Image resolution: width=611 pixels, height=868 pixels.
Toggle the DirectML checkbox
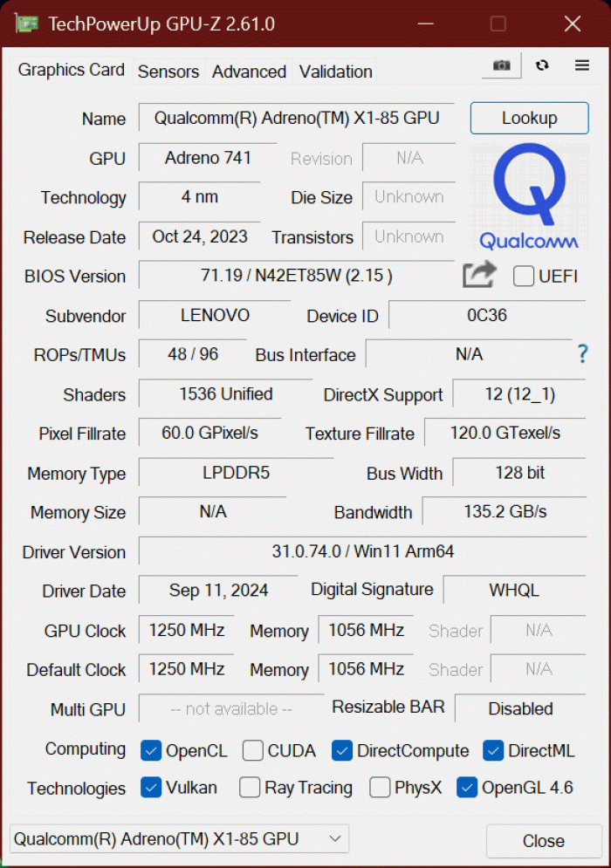tap(493, 750)
